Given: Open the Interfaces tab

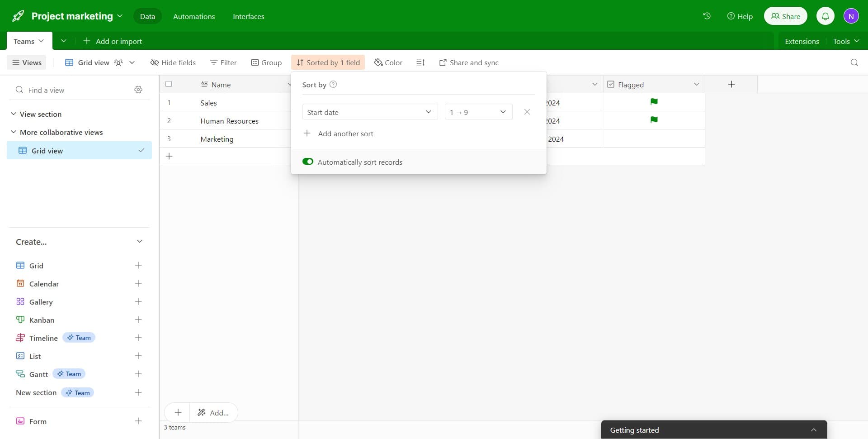Looking at the screenshot, I should [248, 16].
